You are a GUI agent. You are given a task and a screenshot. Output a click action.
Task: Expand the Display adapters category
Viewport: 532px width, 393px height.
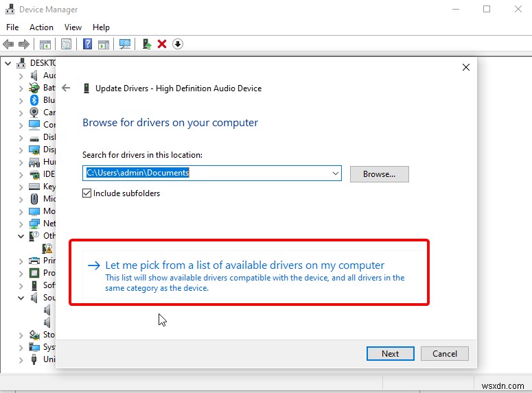(x=21, y=150)
